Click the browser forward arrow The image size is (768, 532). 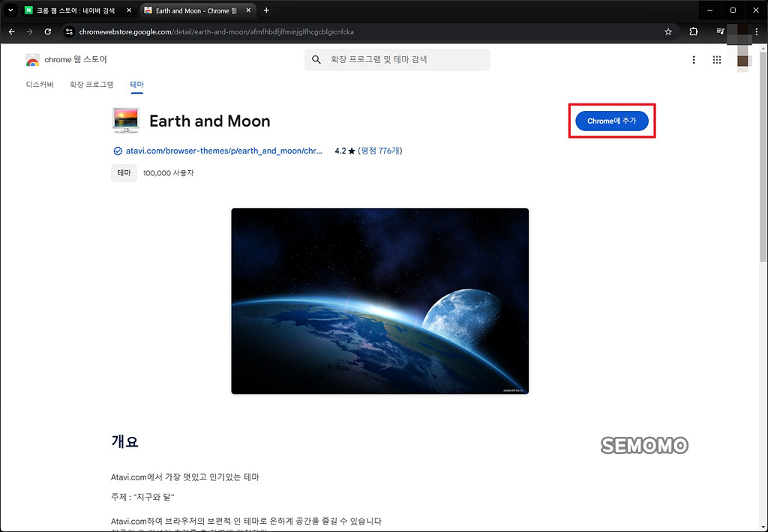[29, 31]
